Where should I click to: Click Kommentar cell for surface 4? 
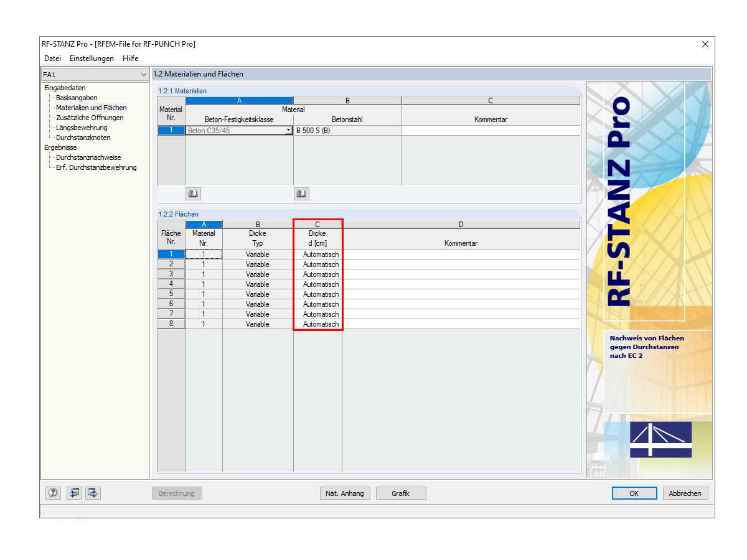[461, 284]
